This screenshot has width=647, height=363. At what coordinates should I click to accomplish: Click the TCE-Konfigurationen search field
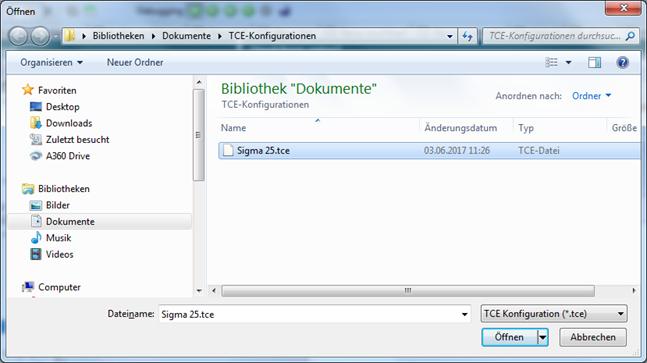pyautogui.click(x=554, y=36)
